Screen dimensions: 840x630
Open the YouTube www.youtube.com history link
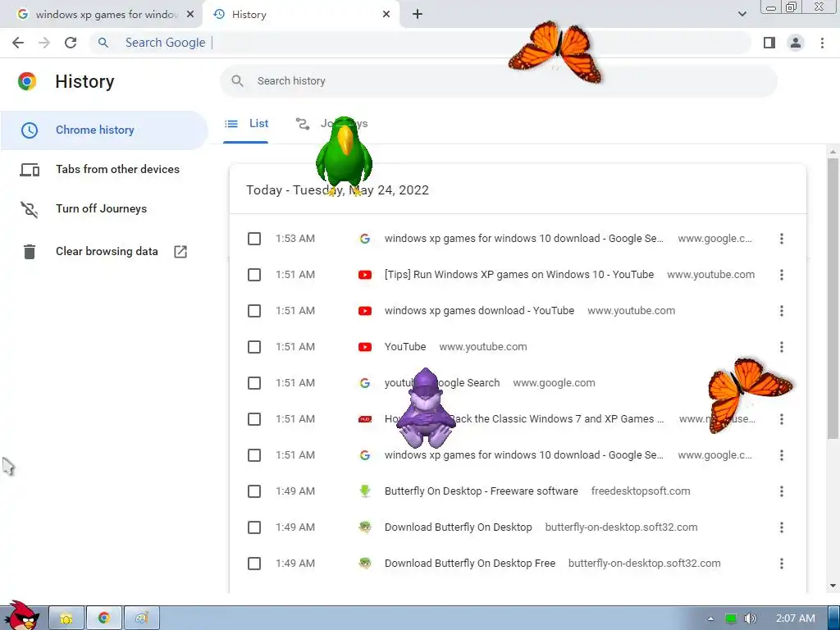405,347
